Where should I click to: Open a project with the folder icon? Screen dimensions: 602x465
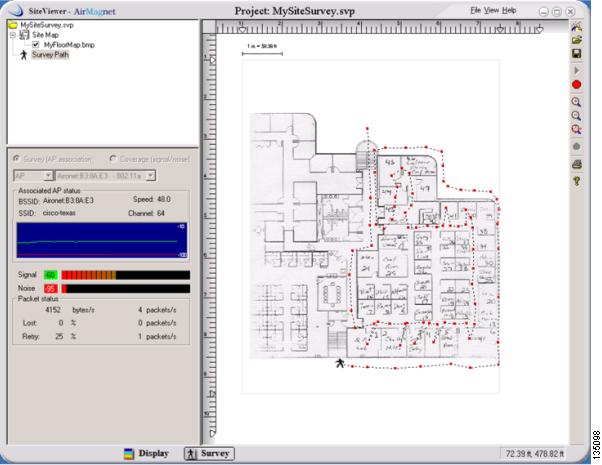[x=576, y=40]
